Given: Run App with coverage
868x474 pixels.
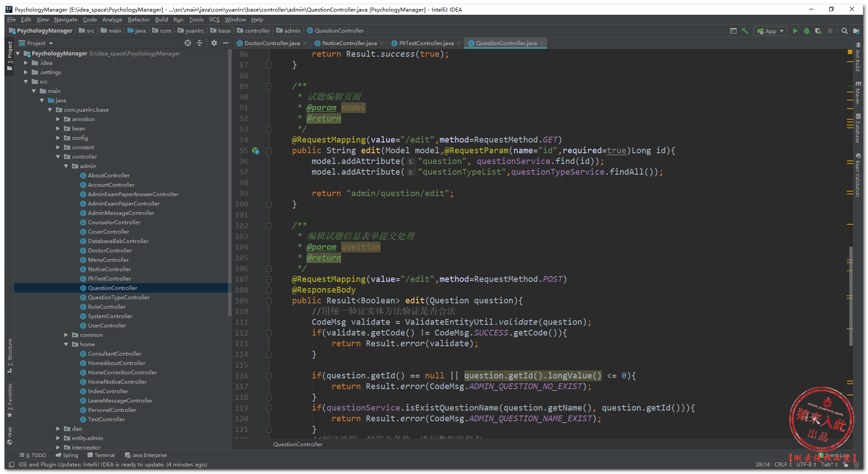Looking at the screenshot, I should (x=818, y=31).
